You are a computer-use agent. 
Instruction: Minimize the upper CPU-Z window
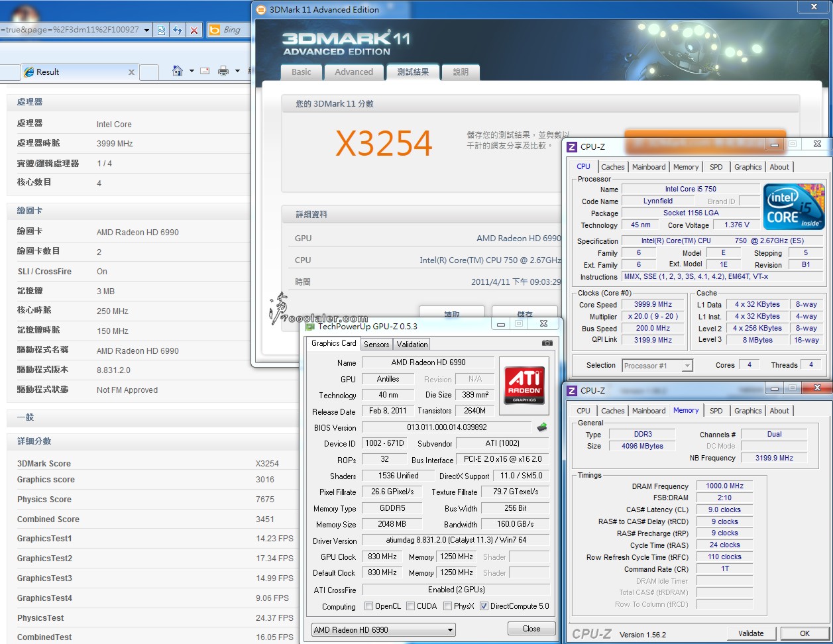pyautogui.click(x=773, y=144)
